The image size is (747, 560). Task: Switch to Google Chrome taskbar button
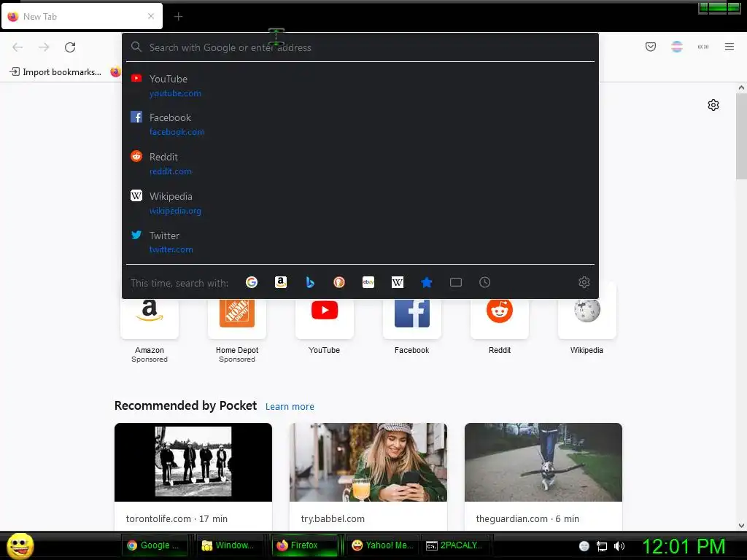(x=155, y=545)
